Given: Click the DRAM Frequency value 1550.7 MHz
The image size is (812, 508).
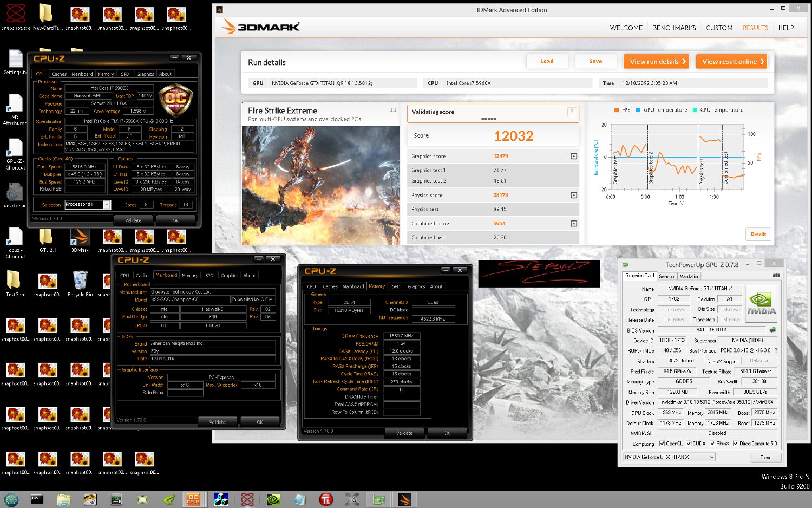Looking at the screenshot, I should [401, 336].
